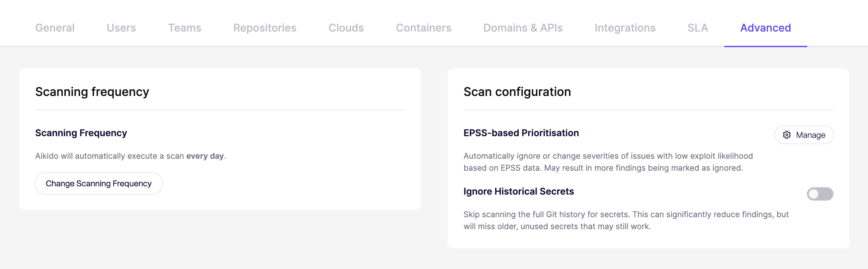Image resolution: width=868 pixels, height=269 pixels.
Task: Click the 'Scan configuration' card heading
Action: 517,92
